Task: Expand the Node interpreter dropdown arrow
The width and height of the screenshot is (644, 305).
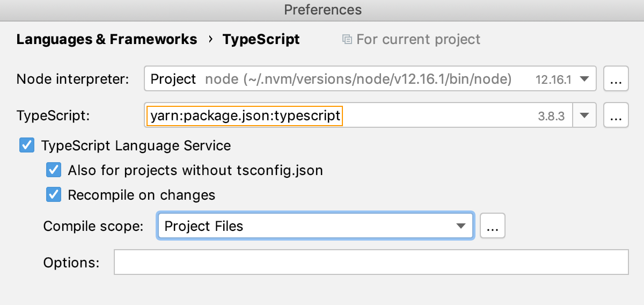Action: pos(585,79)
